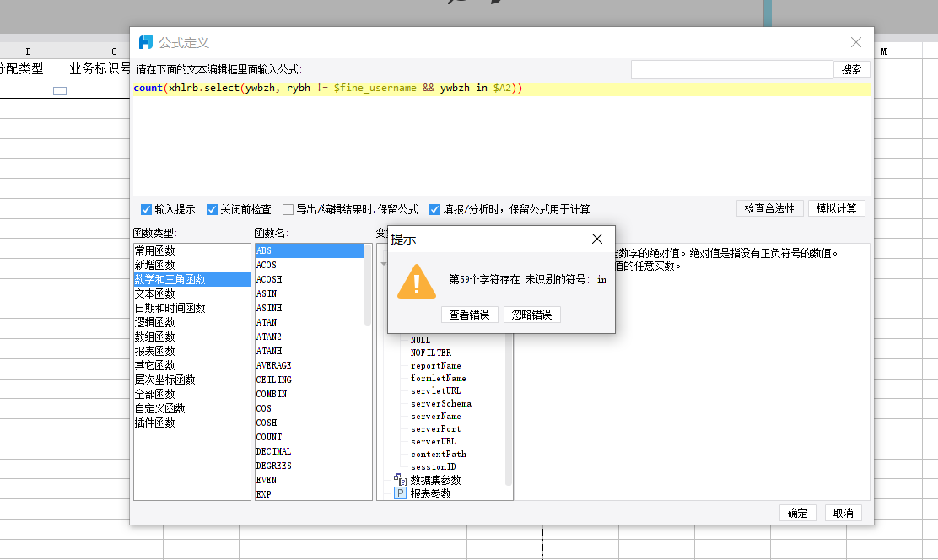This screenshot has width=938, height=560.
Task: Click the variable tree scrollbar
Action: click(509, 410)
